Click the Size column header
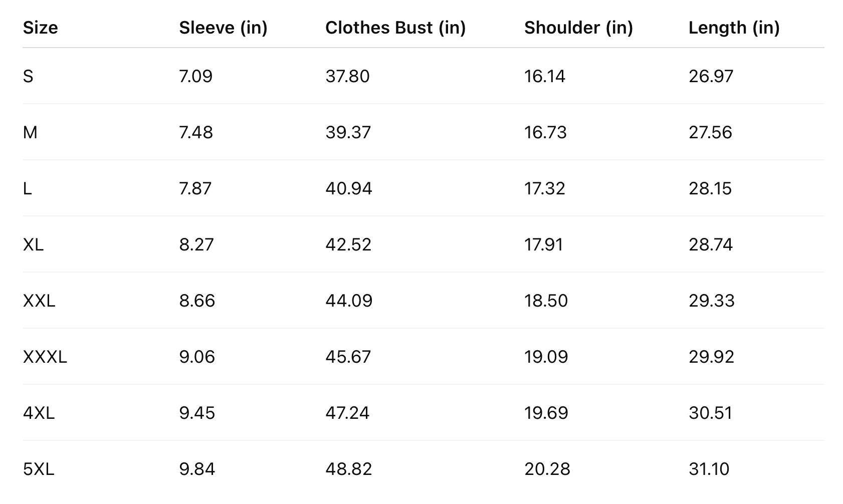The height and width of the screenshot is (504, 843). pos(41,28)
